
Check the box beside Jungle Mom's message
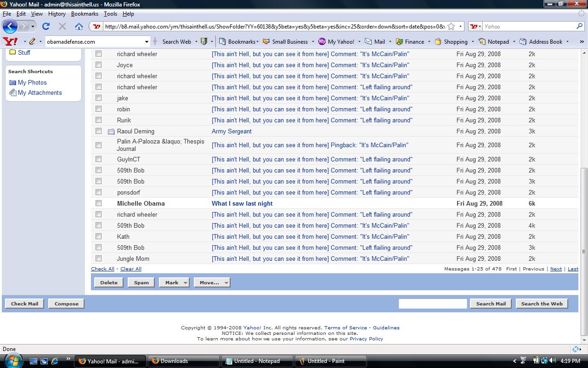tap(98, 259)
